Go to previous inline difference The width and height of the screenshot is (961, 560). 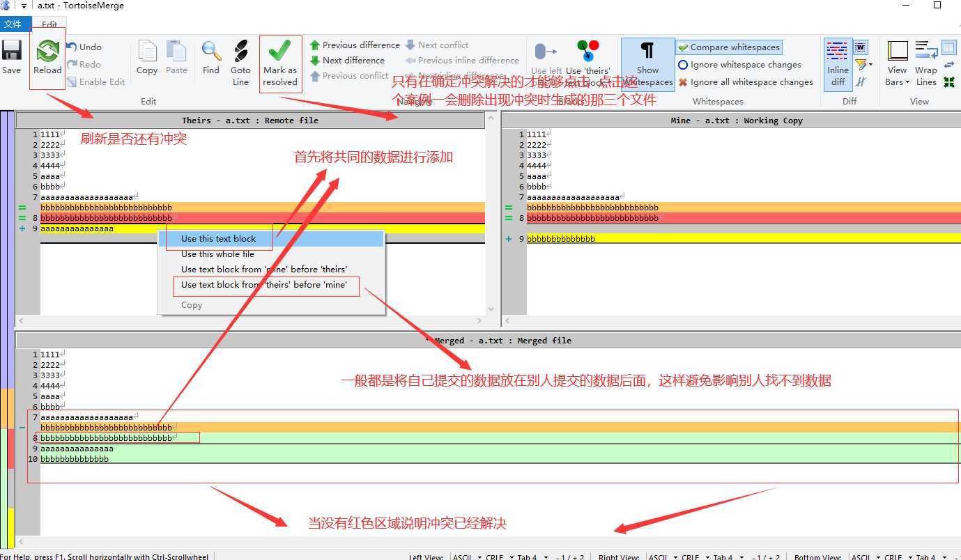point(462,60)
